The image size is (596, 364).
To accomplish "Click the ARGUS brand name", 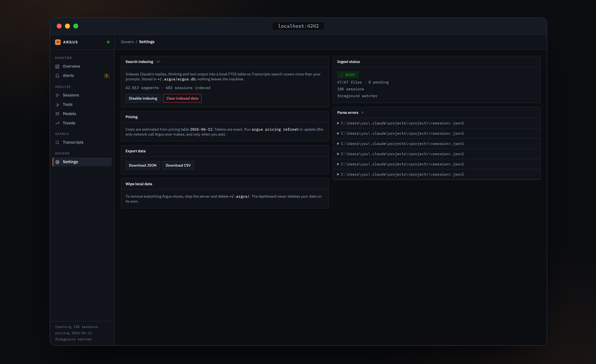I will (70, 42).
